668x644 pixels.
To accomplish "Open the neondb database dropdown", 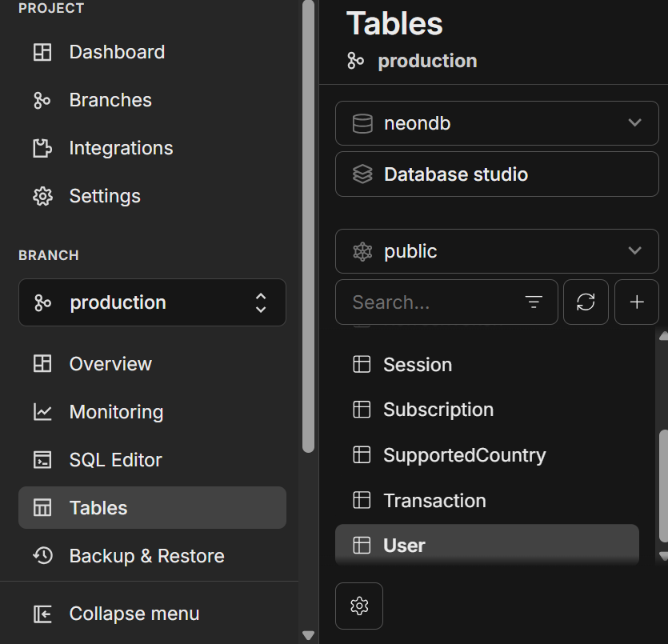I will click(x=497, y=123).
